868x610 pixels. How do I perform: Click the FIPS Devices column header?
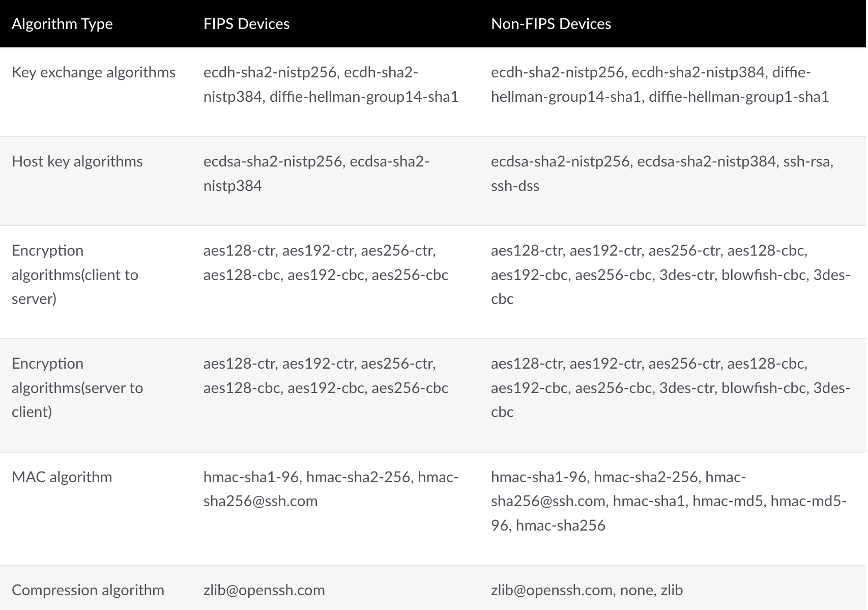[246, 24]
